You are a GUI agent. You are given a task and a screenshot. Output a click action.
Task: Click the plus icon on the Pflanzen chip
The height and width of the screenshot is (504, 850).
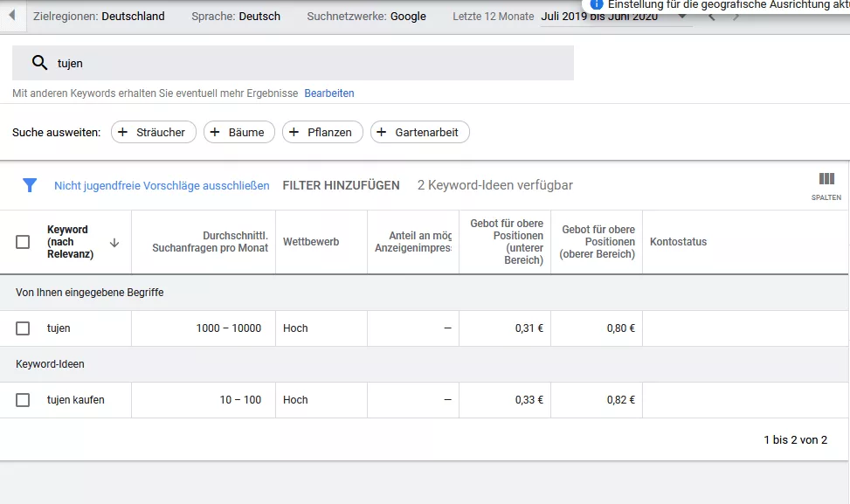pyautogui.click(x=294, y=132)
